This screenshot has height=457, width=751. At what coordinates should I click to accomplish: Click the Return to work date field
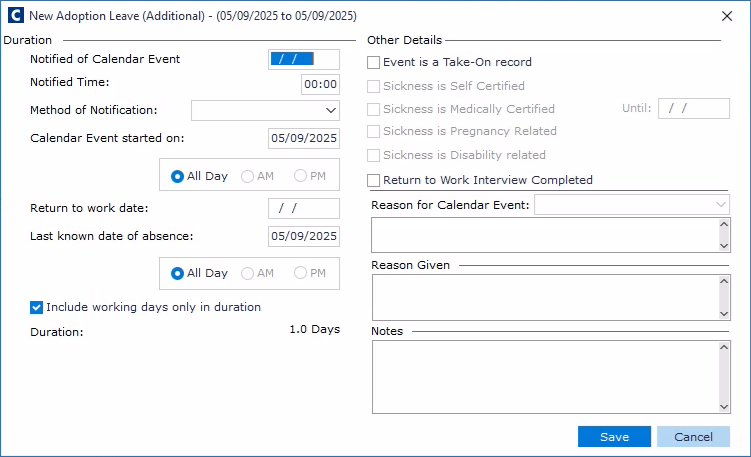(304, 208)
